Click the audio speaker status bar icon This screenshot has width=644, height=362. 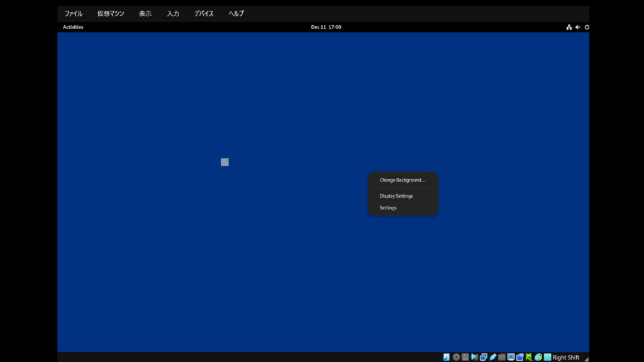(x=474, y=357)
